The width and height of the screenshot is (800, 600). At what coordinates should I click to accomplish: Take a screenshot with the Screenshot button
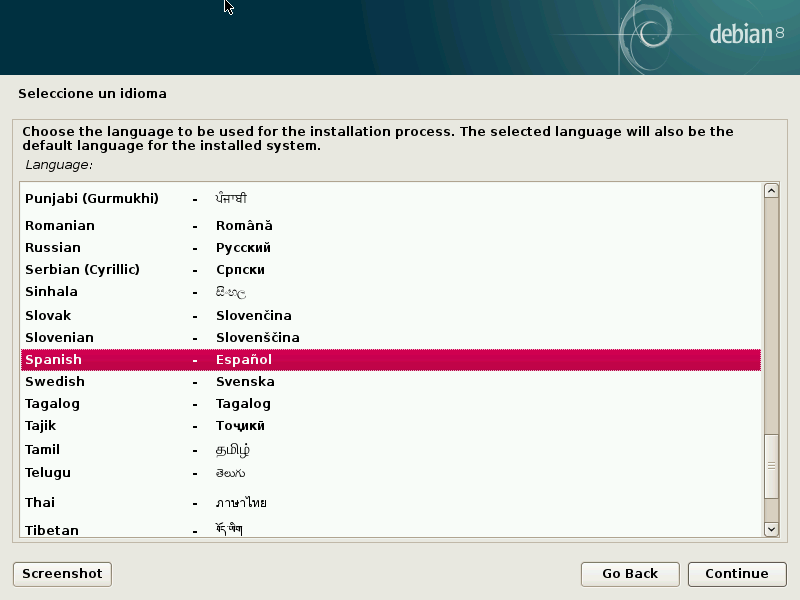coord(62,573)
